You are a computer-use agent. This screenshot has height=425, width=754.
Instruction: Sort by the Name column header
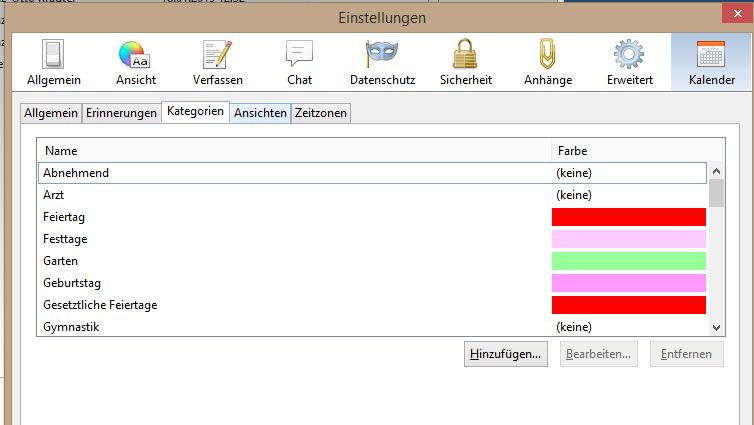click(x=294, y=151)
